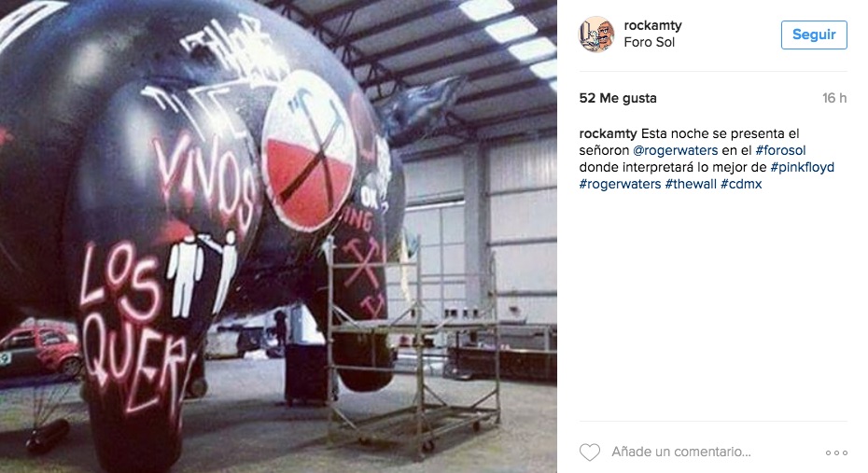This screenshot has height=473, width=868.
Task: Like the post with the heart icon
Action: click(590, 452)
